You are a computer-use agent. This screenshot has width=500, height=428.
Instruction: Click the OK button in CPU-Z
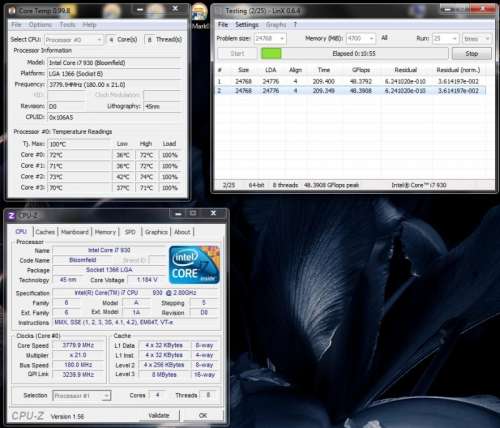(x=203, y=415)
